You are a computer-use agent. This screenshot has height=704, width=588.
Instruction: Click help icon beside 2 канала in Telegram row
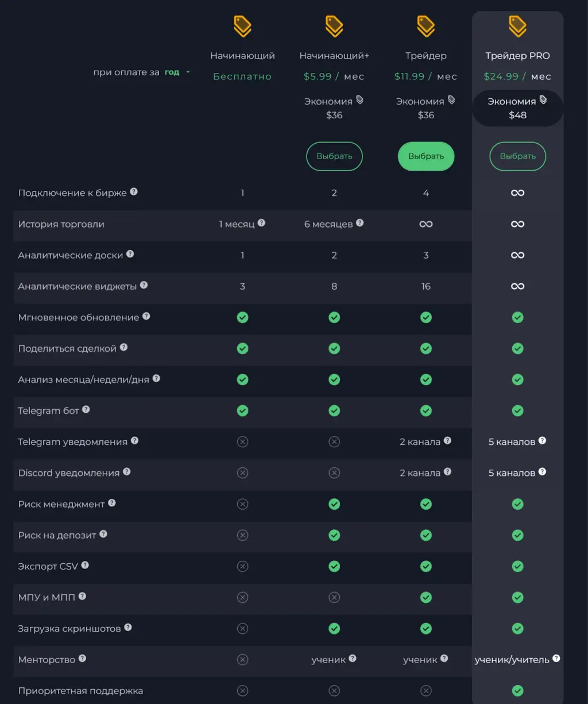coord(447,441)
